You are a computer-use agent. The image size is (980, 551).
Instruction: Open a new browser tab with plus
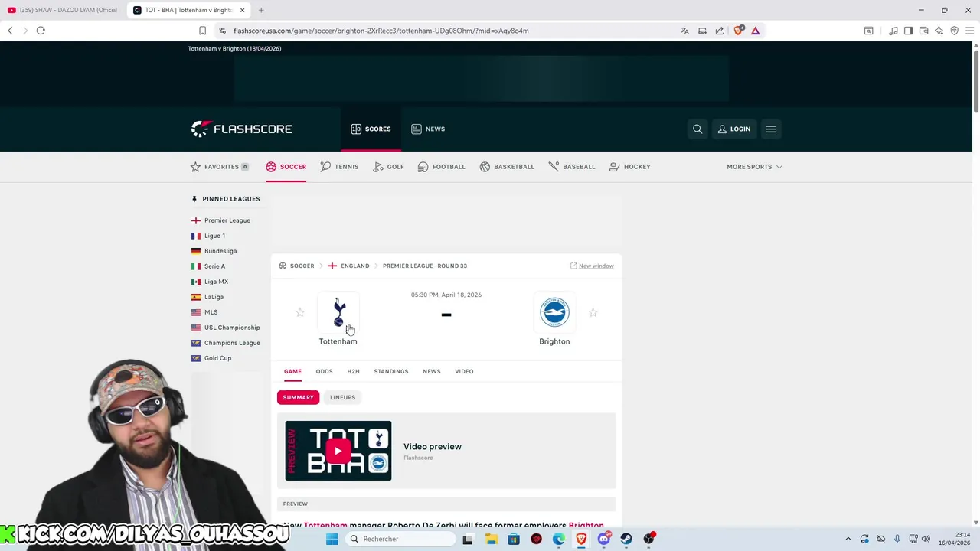(261, 10)
